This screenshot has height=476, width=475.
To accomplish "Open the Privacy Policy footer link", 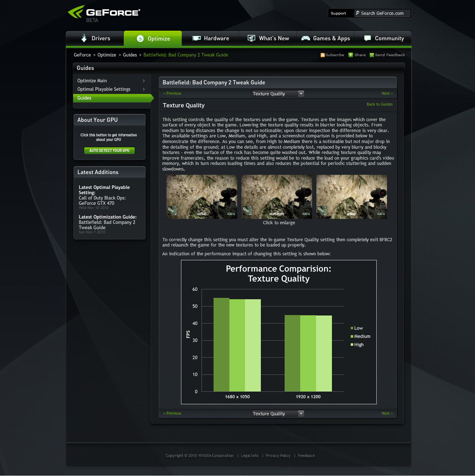I will coord(278,456).
